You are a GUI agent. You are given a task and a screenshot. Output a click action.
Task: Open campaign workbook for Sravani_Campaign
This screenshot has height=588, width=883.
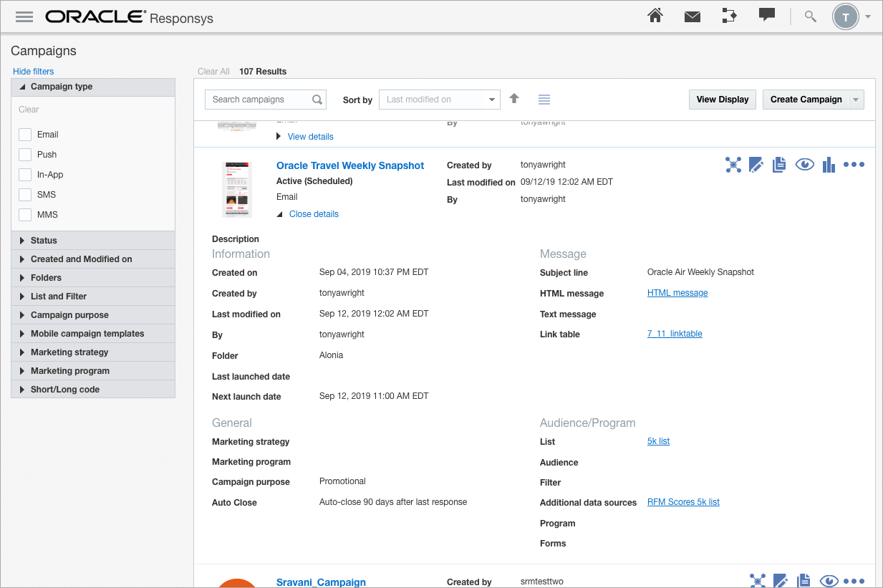(x=757, y=581)
